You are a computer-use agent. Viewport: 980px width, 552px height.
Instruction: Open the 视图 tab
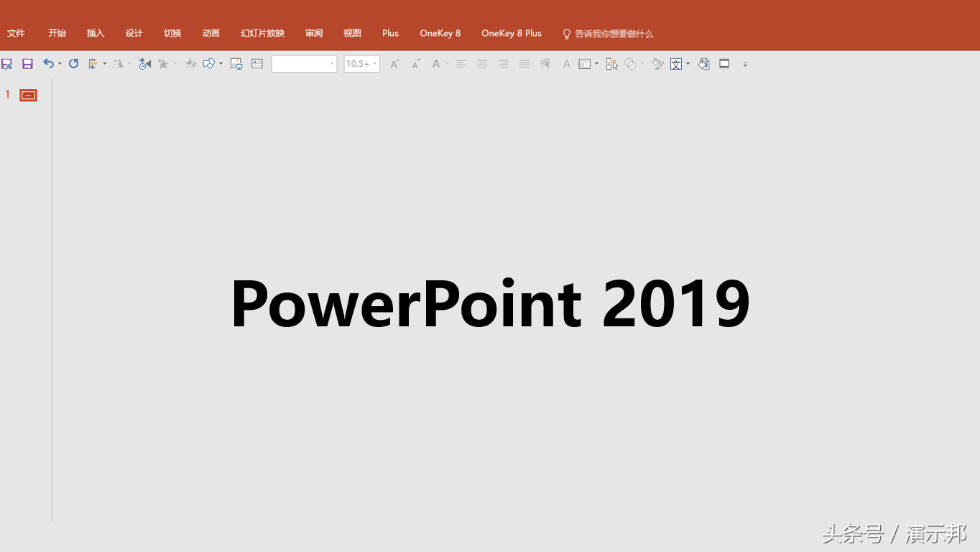352,33
